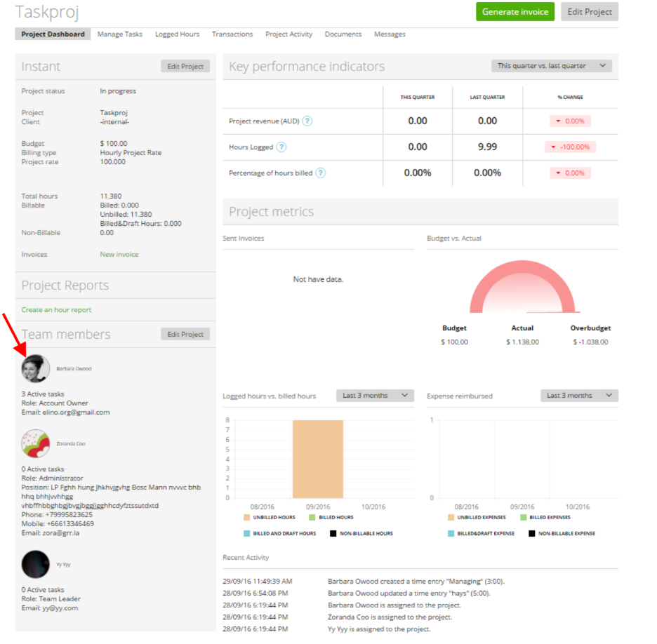Open the Messages tab
The image size is (657, 644).
point(390,34)
